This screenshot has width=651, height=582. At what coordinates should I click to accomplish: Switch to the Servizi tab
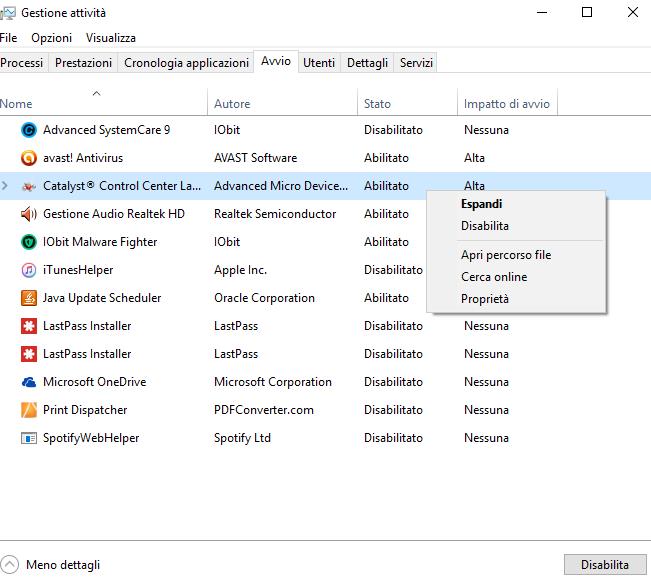click(416, 63)
